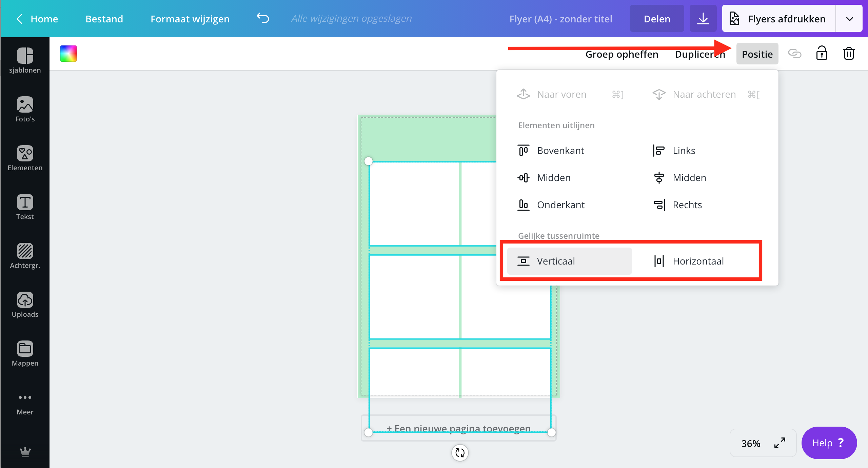Select Verticaal spacing option
Viewport: 868px width, 468px height.
(569, 261)
